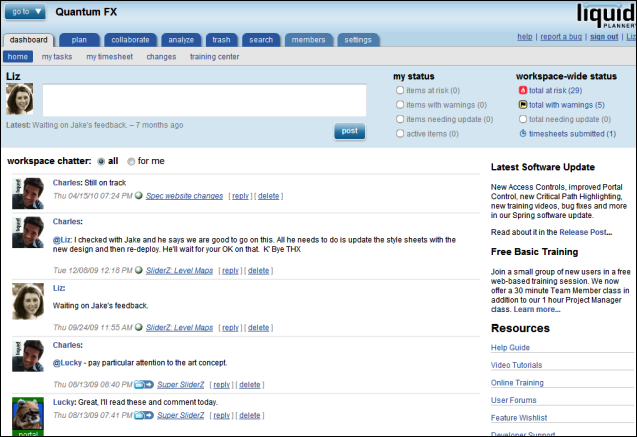Open timesheets submitted (1) link

[572, 134]
